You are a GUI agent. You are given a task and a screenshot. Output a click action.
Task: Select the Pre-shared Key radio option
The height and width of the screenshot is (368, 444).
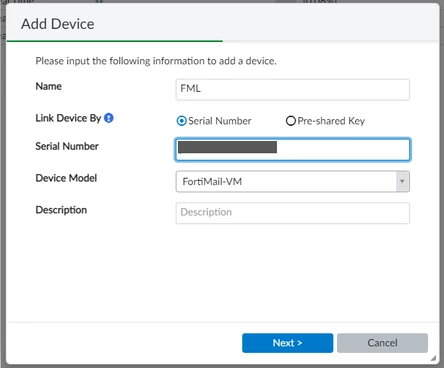click(x=291, y=121)
